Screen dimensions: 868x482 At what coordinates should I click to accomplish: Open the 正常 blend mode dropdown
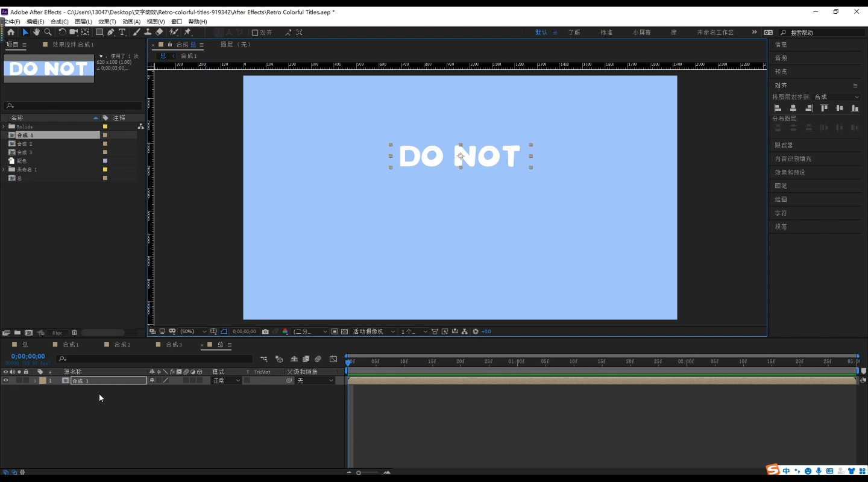pos(226,381)
